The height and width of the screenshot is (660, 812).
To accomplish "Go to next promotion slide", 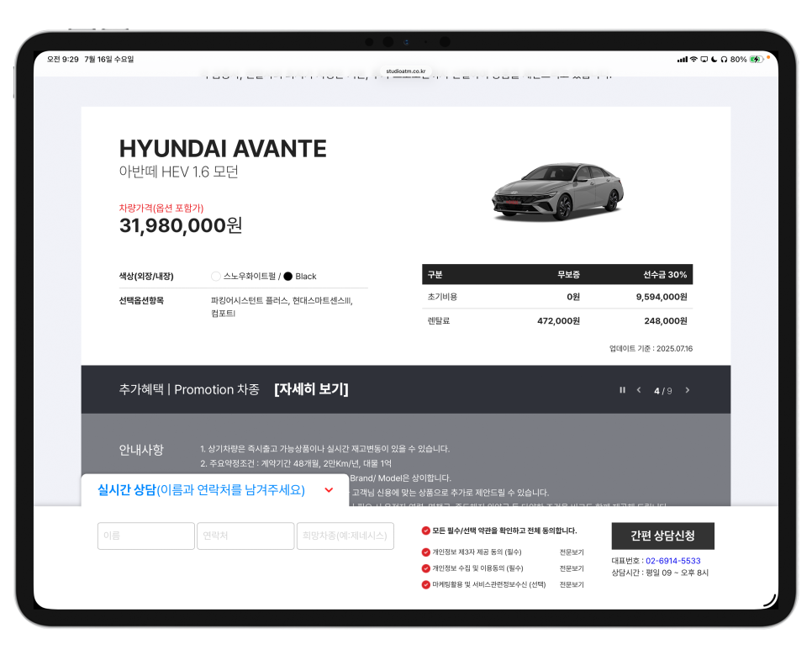I will coord(688,390).
